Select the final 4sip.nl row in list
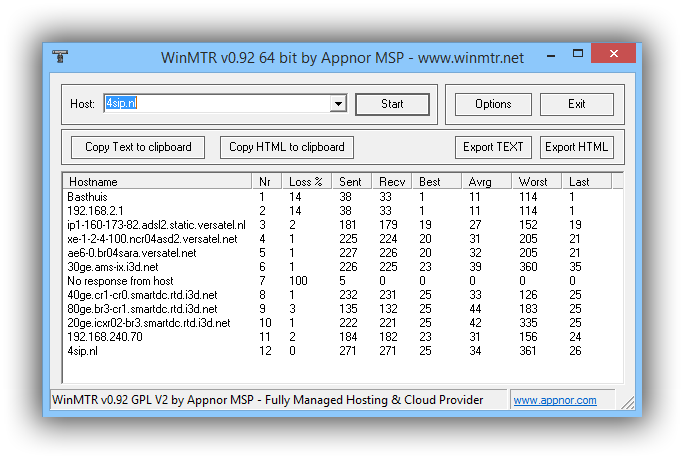The height and width of the screenshot is (459, 684). [82, 351]
